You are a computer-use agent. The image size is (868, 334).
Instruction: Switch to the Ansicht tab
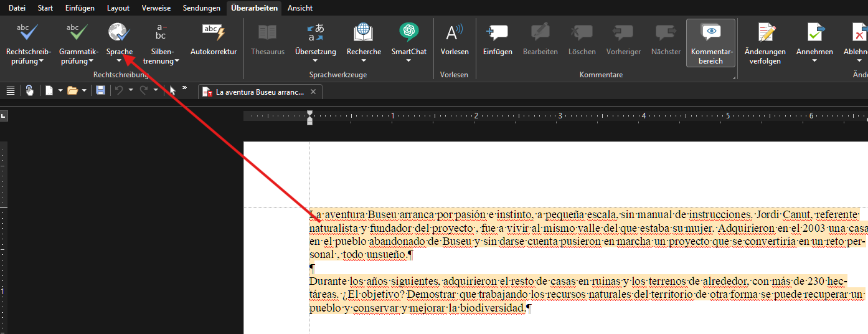[x=300, y=8]
